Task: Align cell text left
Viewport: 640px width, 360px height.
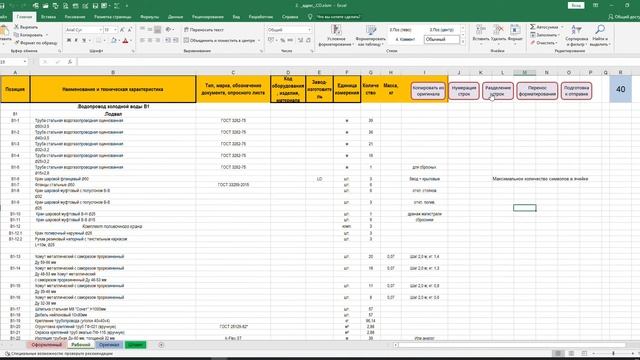Action: (142, 40)
